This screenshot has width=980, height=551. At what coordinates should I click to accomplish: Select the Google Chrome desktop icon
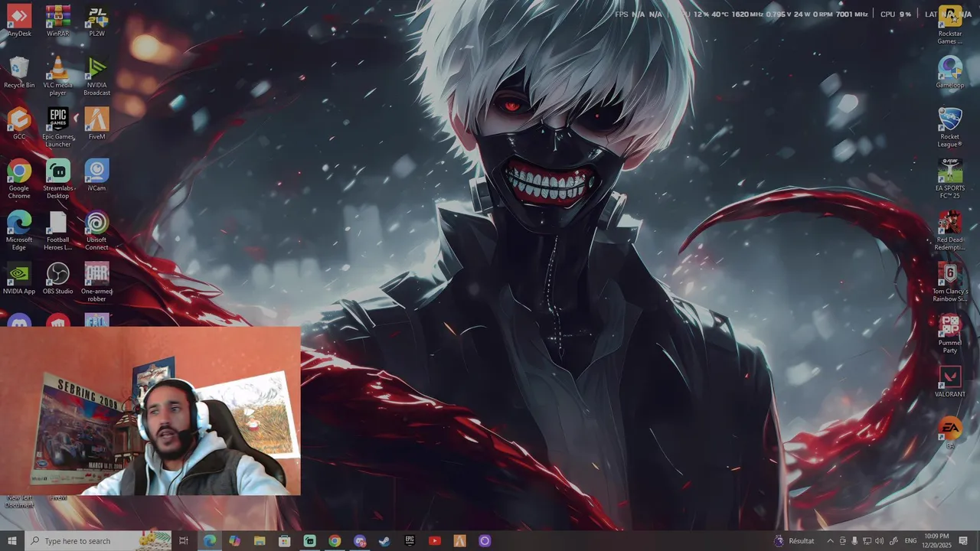[x=19, y=178]
